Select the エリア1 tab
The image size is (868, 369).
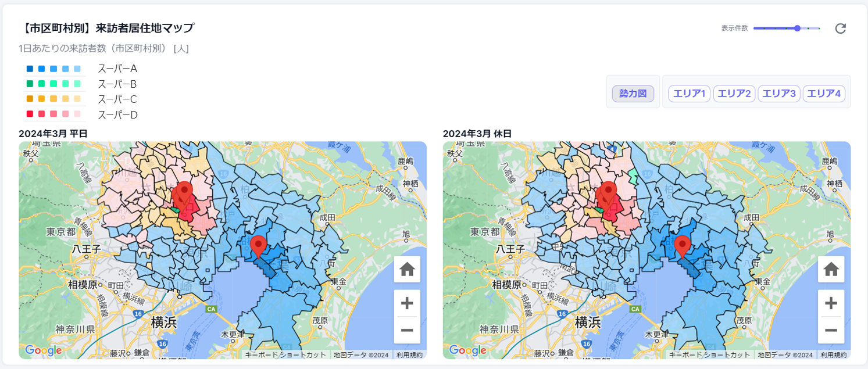(x=689, y=94)
